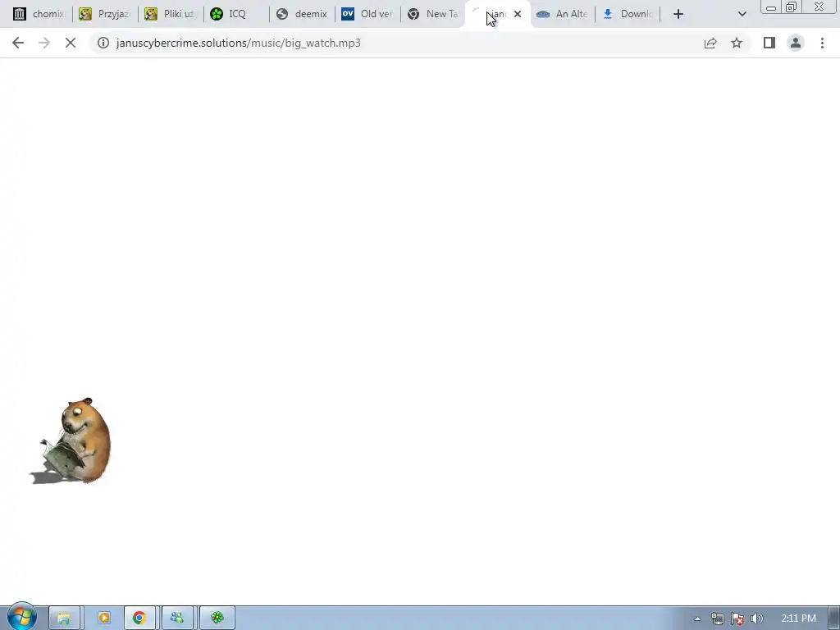Switch to the ICQ tab
840x630 pixels.
click(x=235, y=14)
